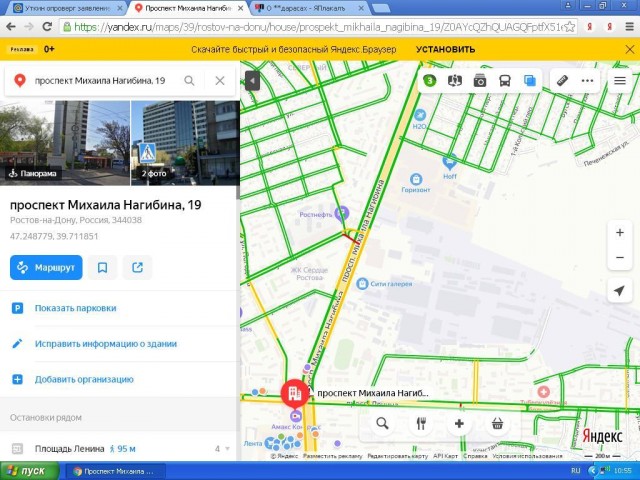Viewport: 640px width, 480px height.
Task: Share this address link
Action: [138, 268]
